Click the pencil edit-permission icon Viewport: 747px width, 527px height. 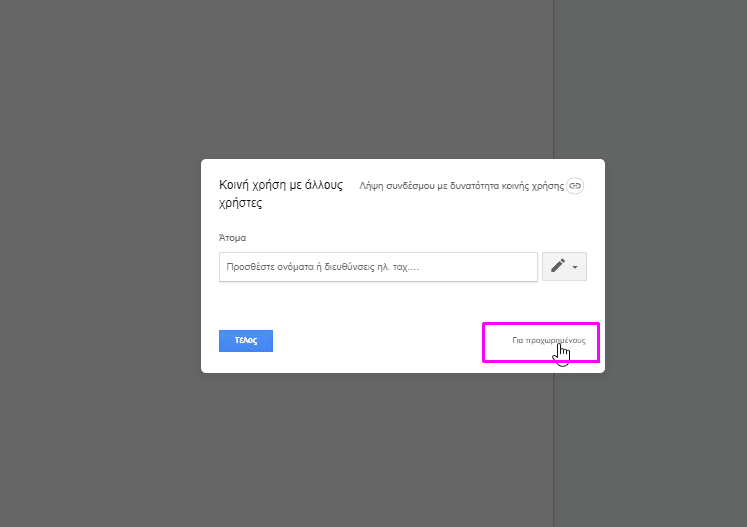coord(558,267)
